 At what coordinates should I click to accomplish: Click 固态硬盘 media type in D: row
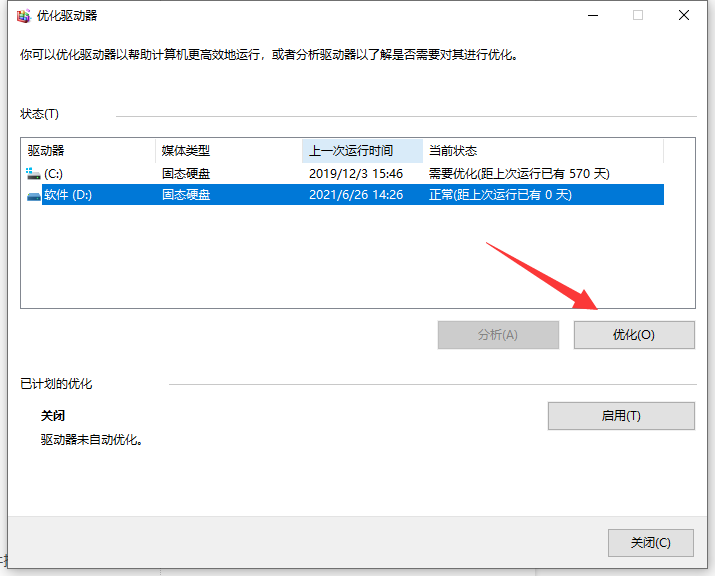(186, 195)
